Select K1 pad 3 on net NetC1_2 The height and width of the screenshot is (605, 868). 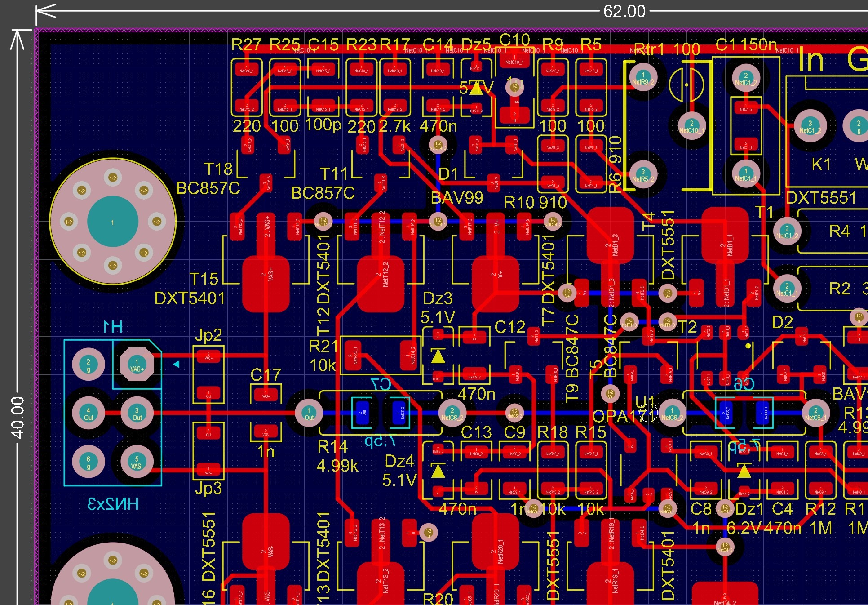click(x=810, y=126)
